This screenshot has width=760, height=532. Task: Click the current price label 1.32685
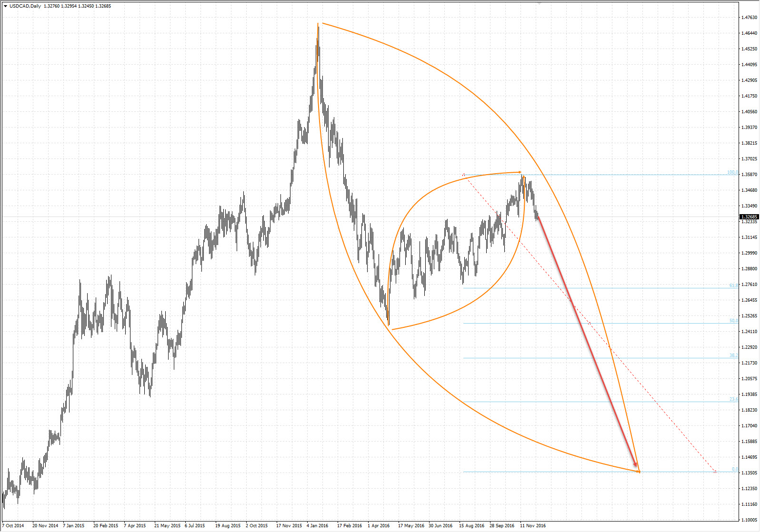tap(749, 217)
